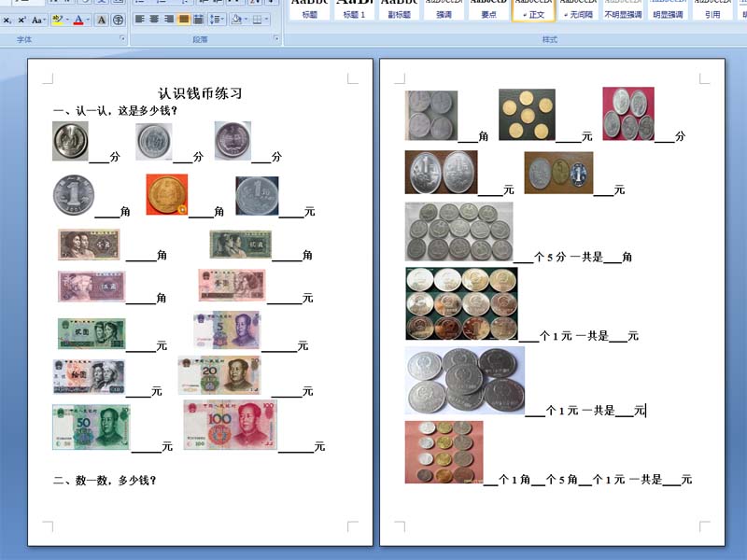This screenshot has width=747, height=560.
Task: Apply the 要点 style
Action: pos(488,9)
